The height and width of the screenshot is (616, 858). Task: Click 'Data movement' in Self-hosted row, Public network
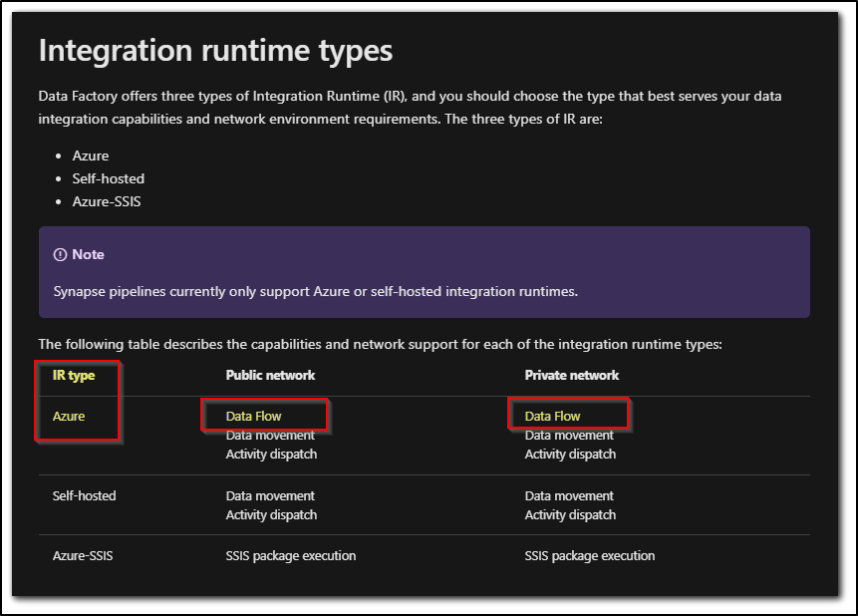[x=270, y=496]
